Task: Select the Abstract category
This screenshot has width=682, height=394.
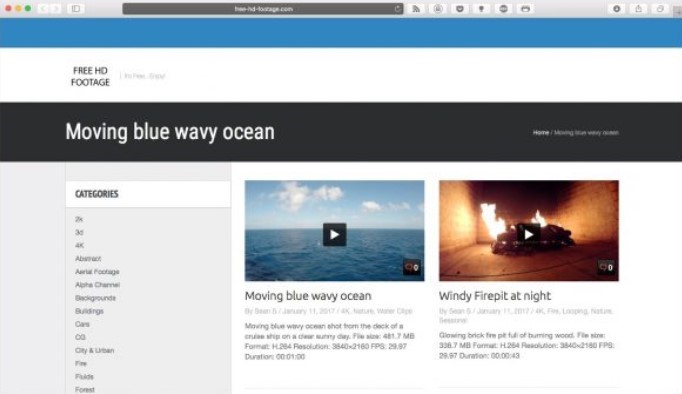Action: tap(88, 258)
